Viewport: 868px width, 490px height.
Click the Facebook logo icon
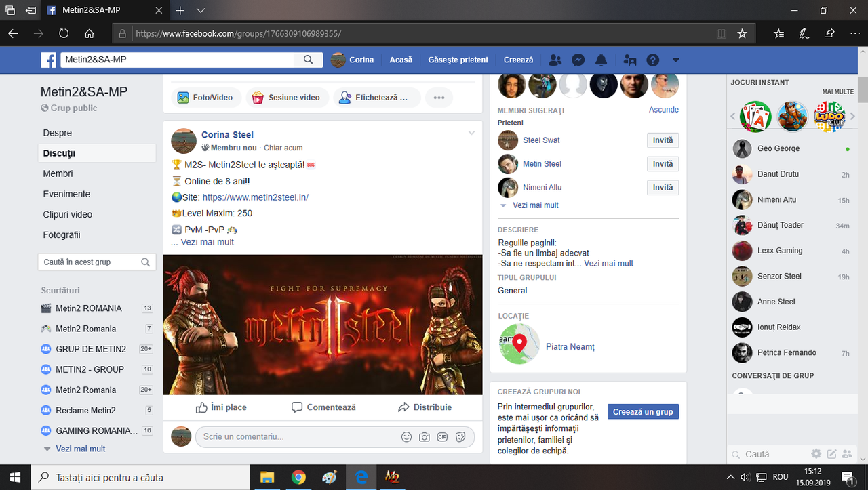48,60
